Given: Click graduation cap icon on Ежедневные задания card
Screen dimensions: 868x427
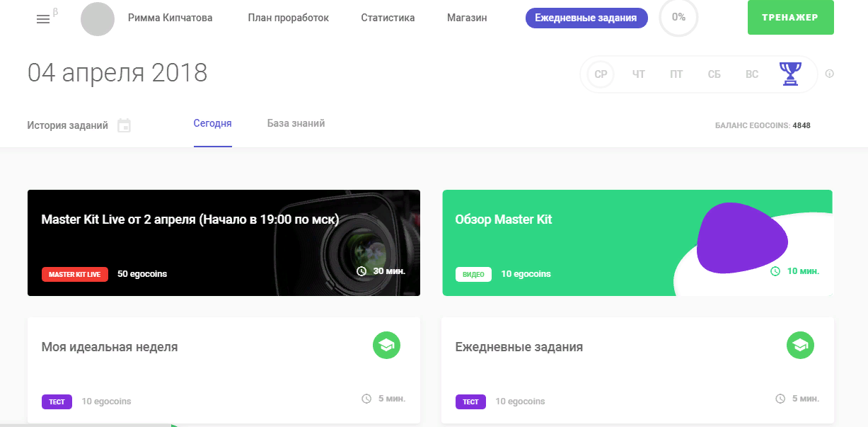Looking at the screenshot, I should pos(800,345).
